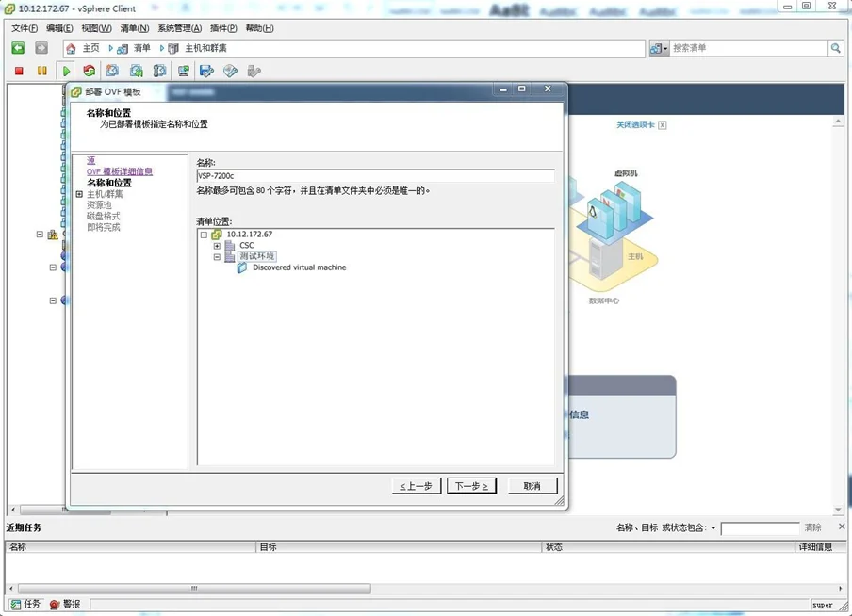
Task: Click the take snapshot toolbar icon
Action: (x=112, y=72)
